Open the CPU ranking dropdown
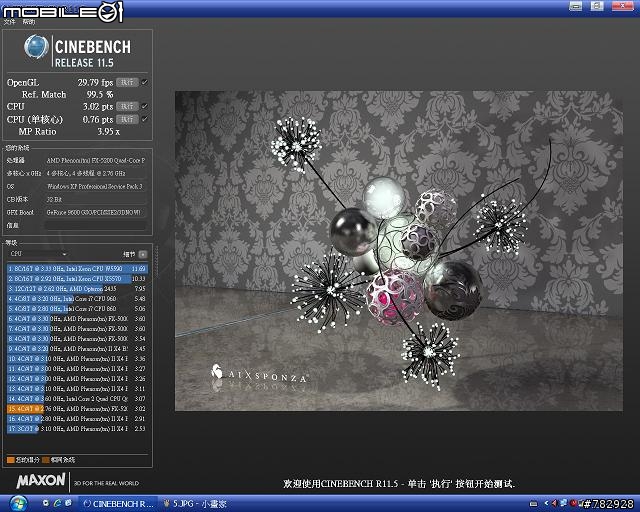Image resolution: width=640 pixels, height=512 pixels. pos(38,254)
